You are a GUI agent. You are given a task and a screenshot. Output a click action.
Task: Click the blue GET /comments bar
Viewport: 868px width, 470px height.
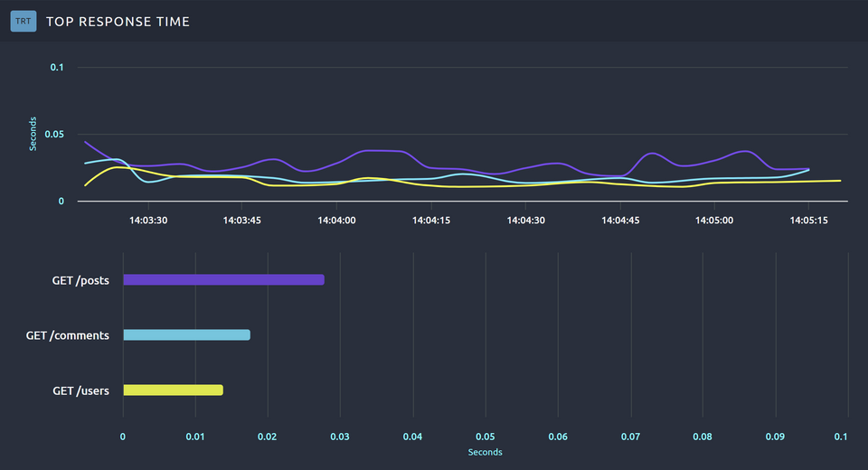tap(186, 334)
